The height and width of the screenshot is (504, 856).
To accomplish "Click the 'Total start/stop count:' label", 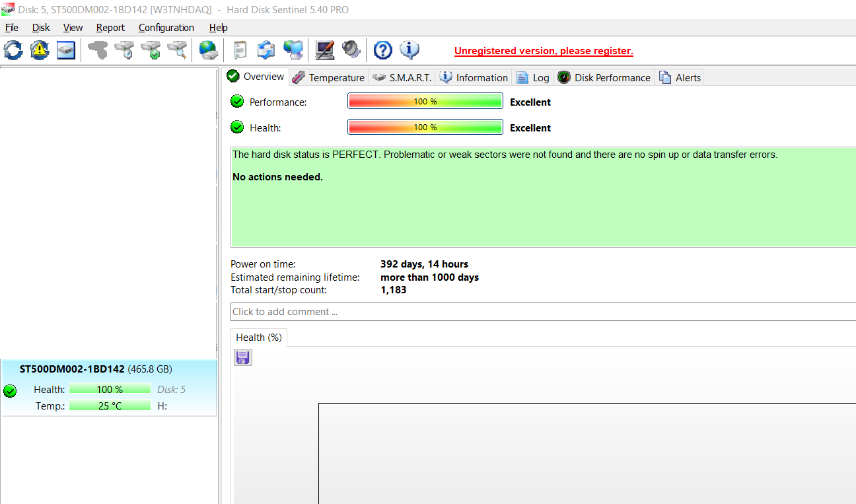I will (278, 290).
